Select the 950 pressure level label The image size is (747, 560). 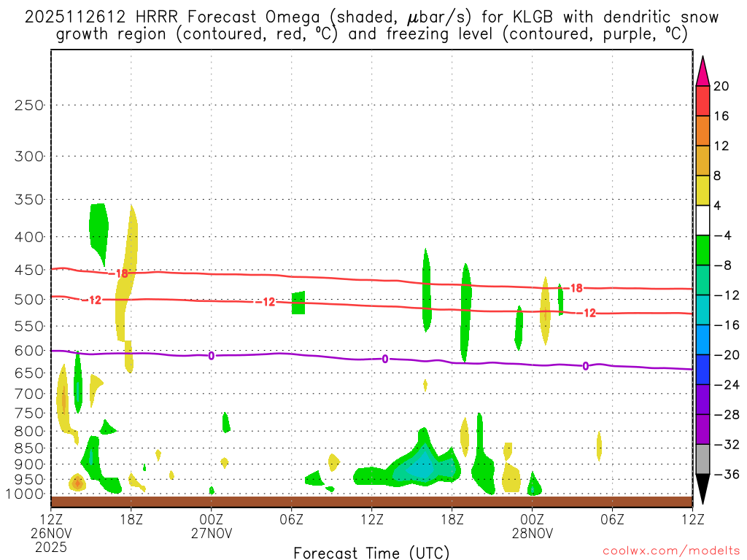click(x=29, y=480)
